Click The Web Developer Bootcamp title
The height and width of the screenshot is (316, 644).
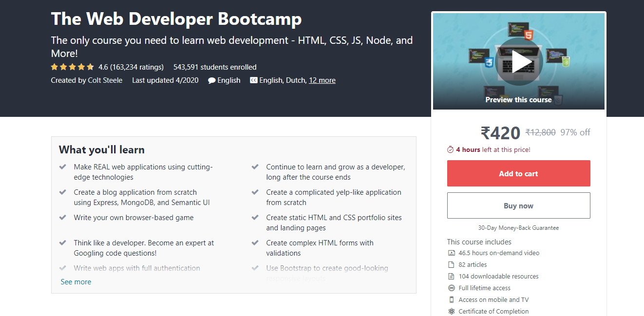coord(176,19)
